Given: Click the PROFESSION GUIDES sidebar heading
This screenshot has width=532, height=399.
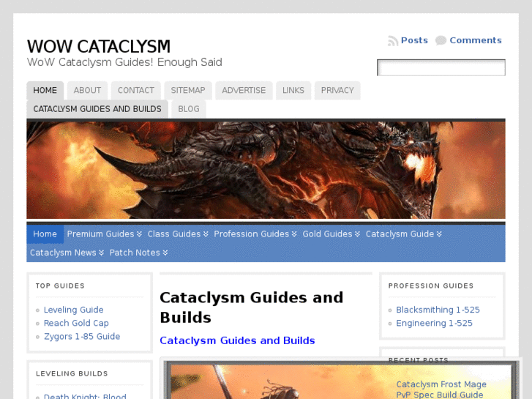Looking at the screenshot, I should (x=431, y=286).
